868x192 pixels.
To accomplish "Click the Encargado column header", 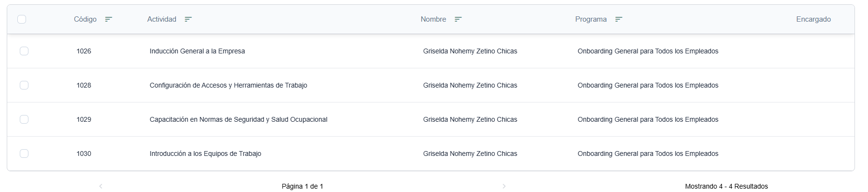I will (x=814, y=19).
